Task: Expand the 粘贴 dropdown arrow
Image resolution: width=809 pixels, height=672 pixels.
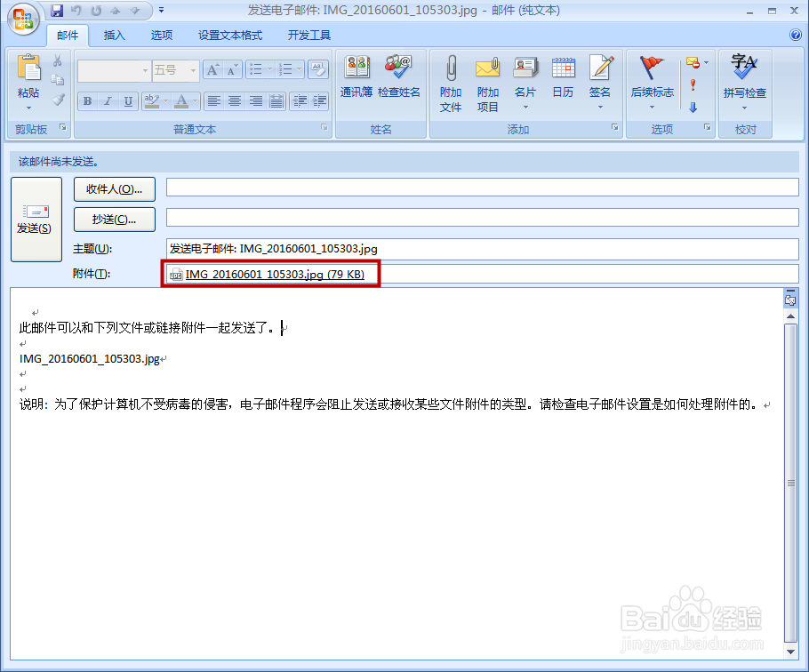Action: tap(28, 108)
